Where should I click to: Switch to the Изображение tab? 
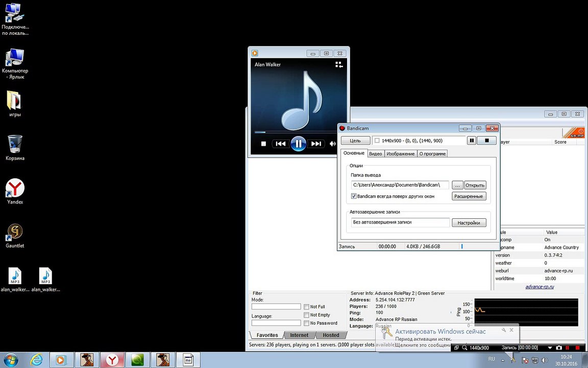point(401,153)
